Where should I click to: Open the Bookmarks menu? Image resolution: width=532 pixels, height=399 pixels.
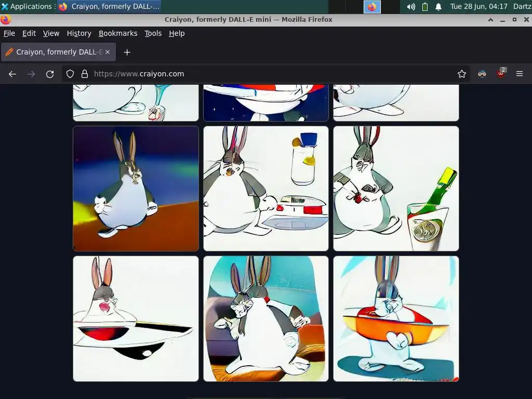pos(118,33)
